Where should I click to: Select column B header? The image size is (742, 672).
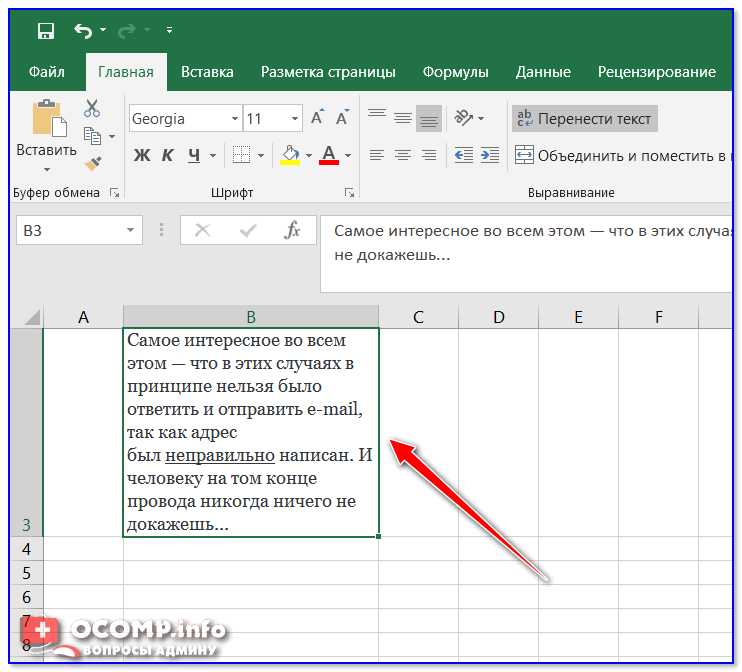click(251, 317)
